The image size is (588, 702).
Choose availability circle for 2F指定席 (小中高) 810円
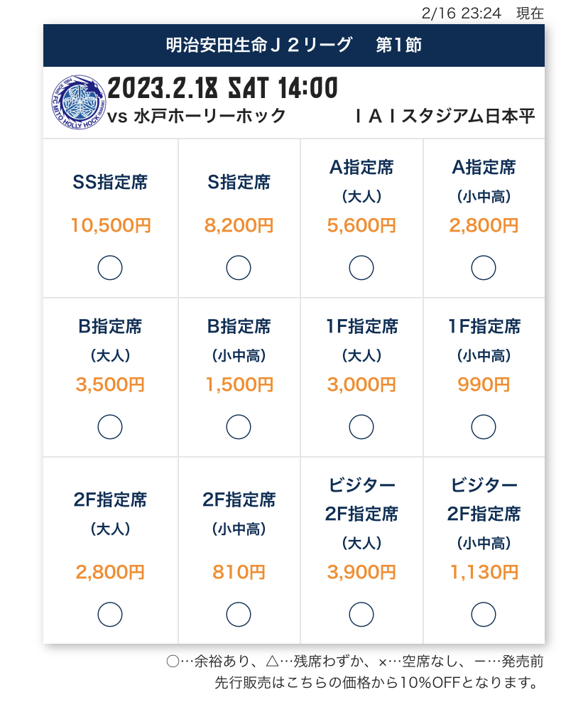point(239,614)
